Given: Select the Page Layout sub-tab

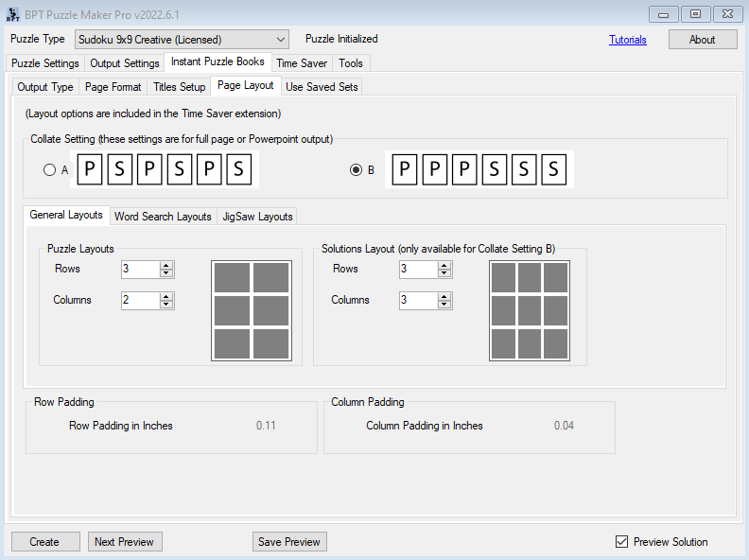Looking at the screenshot, I should coord(246,85).
